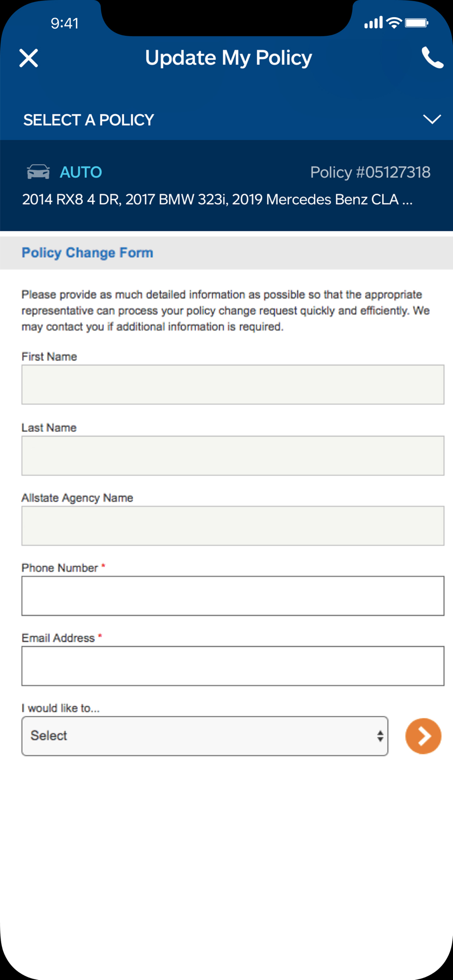Click the Allstate Agency Name field
The width and height of the screenshot is (453, 980).
(233, 526)
